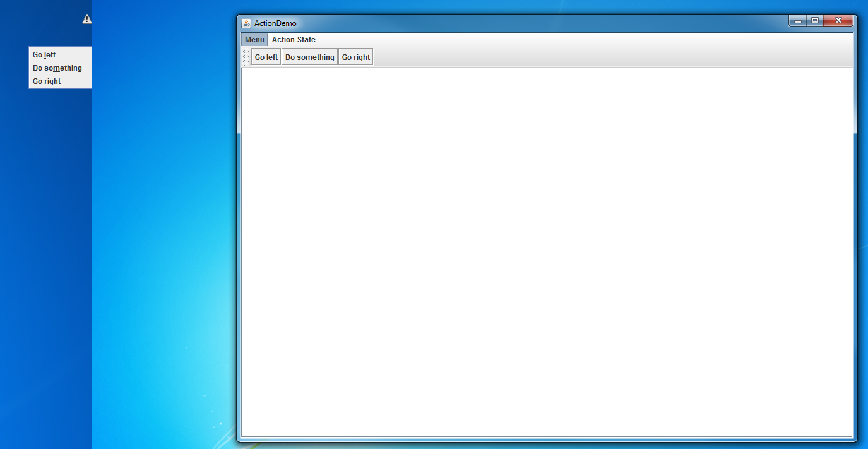Click inside the white text area
Viewport: 868px width, 449px height.
tap(547, 252)
